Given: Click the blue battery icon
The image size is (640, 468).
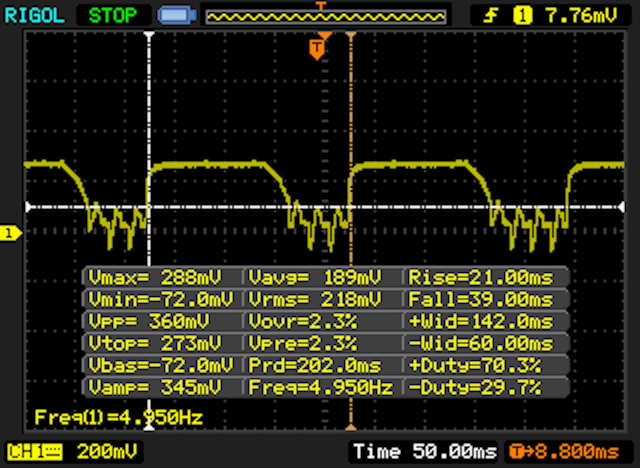Looking at the screenshot, I should [x=177, y=16].
